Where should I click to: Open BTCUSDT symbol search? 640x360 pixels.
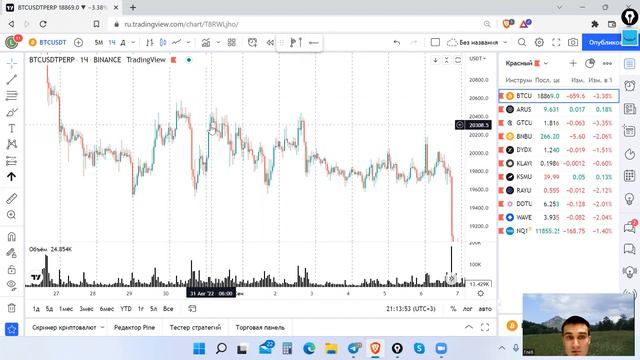click(x=48, y=42)
